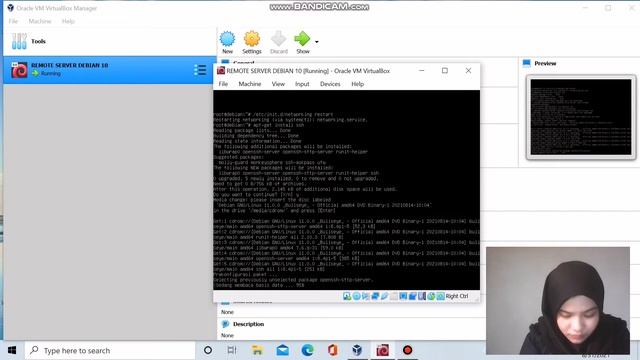Maximize the Debian VM window

(445, 71)
